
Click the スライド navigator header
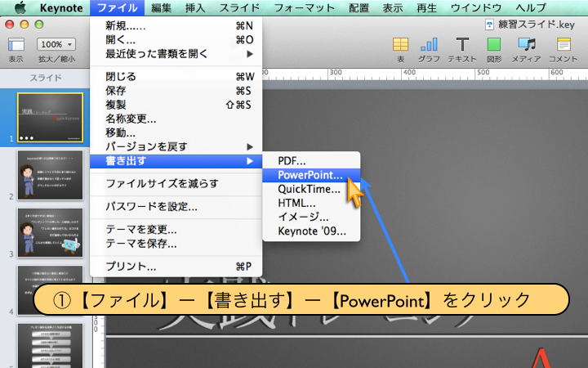point(46,78)
